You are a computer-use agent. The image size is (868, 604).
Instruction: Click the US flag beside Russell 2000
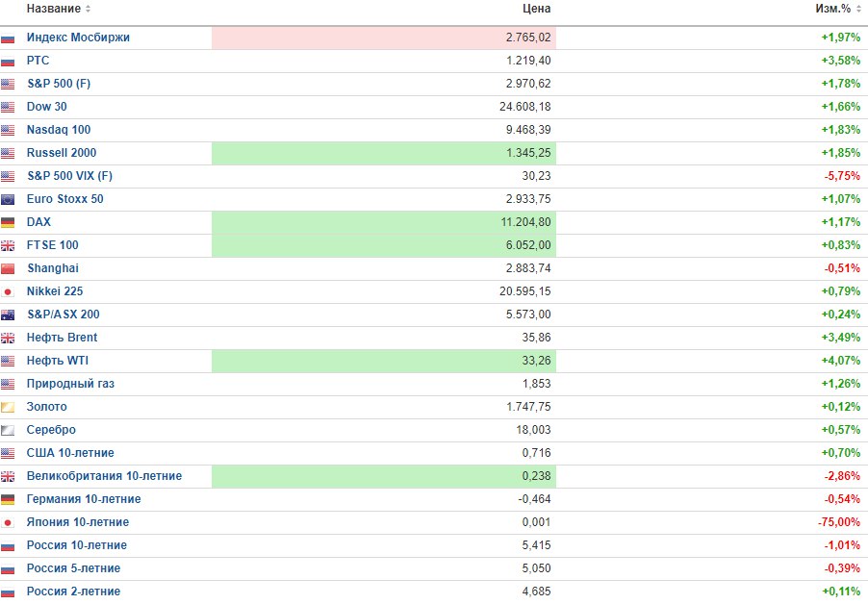click(x=8, y=153)
